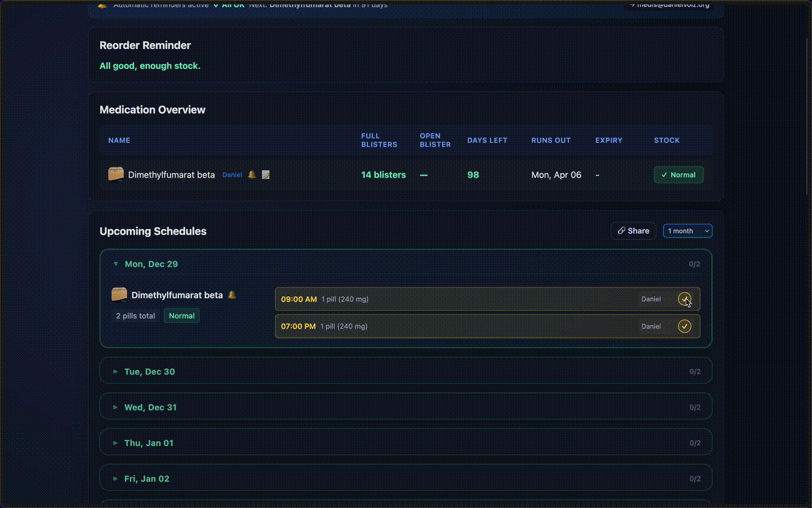Click the Reorder Reminder heading
812x508 pixels.
pos(145,45)
